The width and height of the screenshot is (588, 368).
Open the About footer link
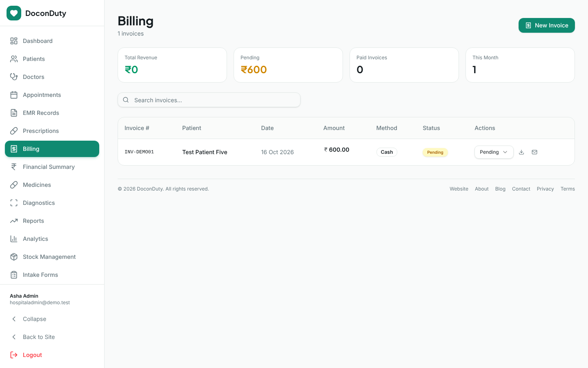[482, 189]
